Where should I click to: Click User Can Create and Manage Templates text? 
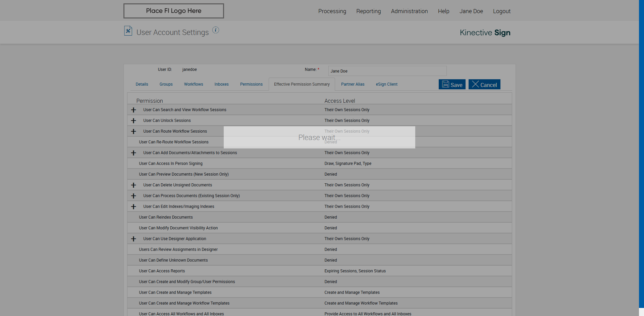click(175, 292)
